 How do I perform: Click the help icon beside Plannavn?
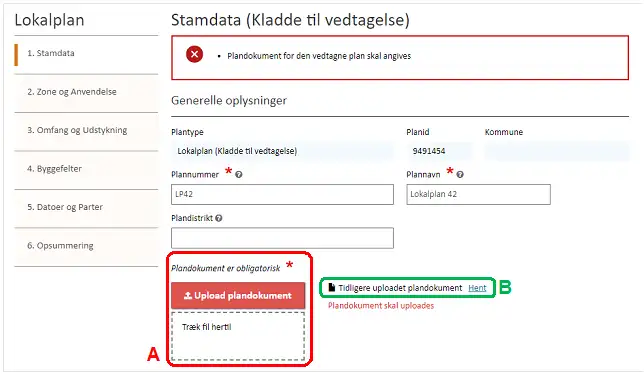tap(460, 174)
